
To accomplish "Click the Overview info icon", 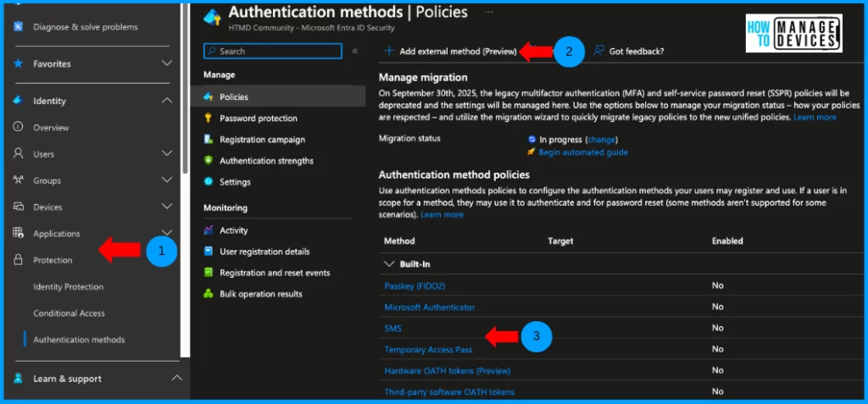I will click(18, 127).
